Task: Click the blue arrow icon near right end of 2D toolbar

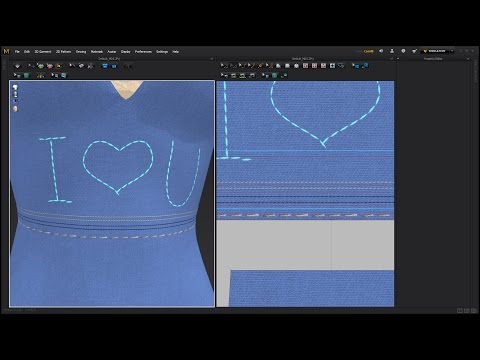Action: point(356,66)
